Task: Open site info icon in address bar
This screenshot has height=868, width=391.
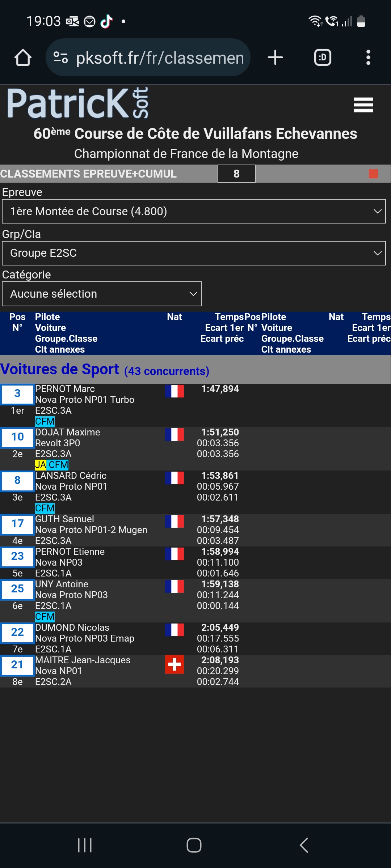Action: pyautogui.click(x=60, y=58)
